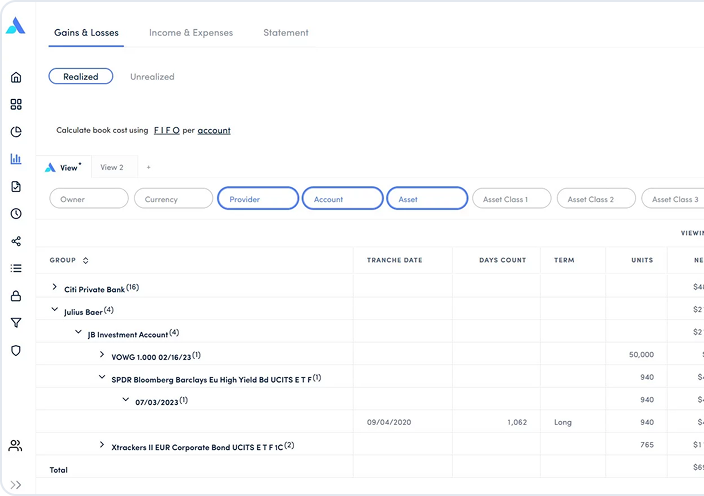Collapse the SPDR Bloomberg Barclays row
The width and height of the screenshot is (704, 496).
click(x=102, y=377)
